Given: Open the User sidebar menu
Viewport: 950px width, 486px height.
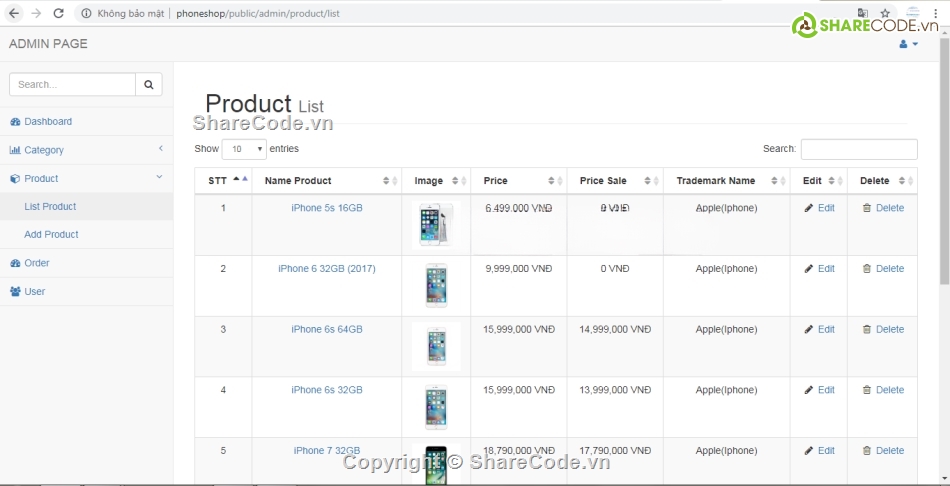Looking at the screenshot, I should coord(86,291).
